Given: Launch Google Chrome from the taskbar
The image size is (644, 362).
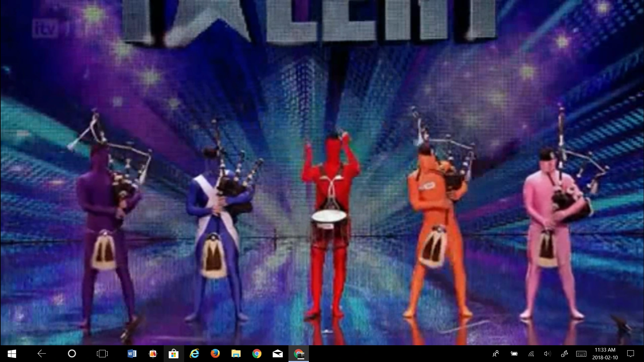Looking at the screenshot, I should [x=257, y=354].
